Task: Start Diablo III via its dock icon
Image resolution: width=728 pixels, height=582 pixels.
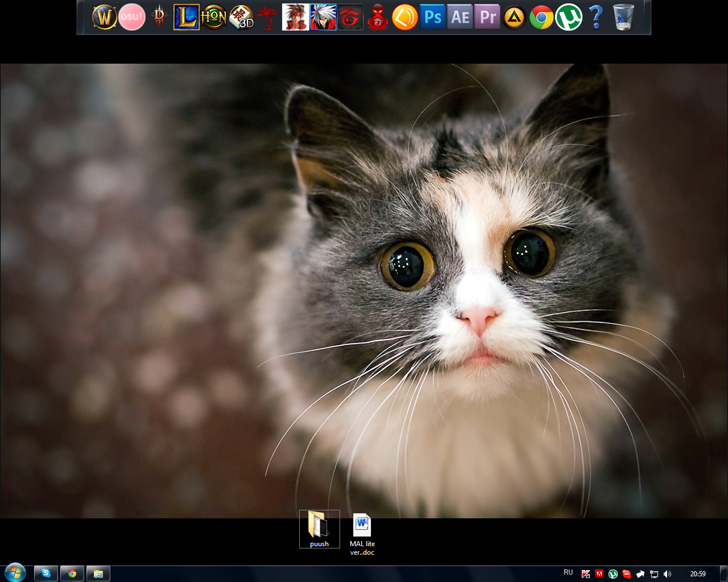Action: pyautogui.click(x=158, y=17)
